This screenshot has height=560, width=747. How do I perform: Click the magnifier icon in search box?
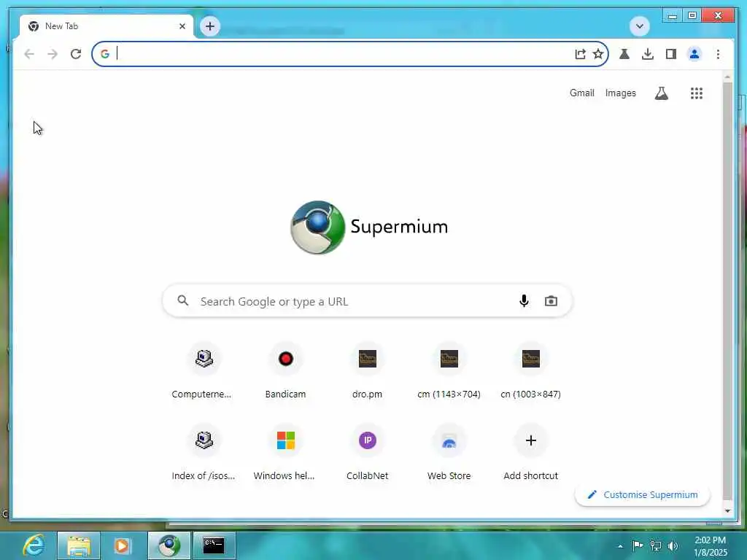183,300
